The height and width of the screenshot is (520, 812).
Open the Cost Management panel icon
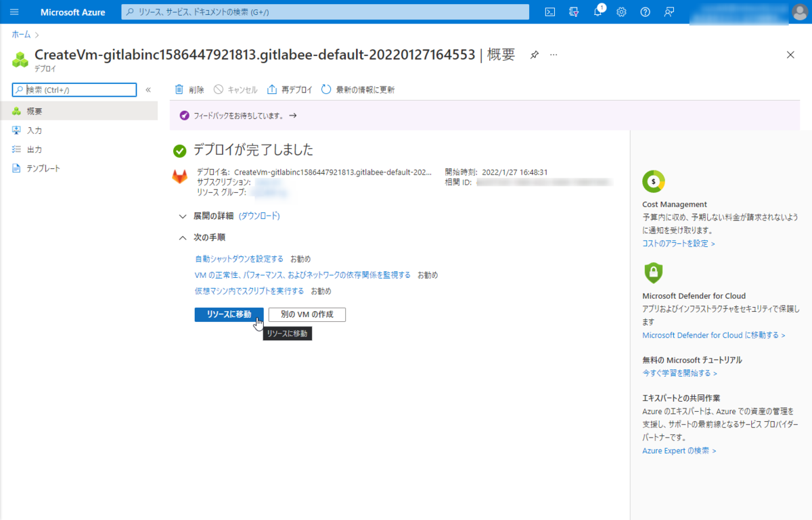(x=653, y=181)
